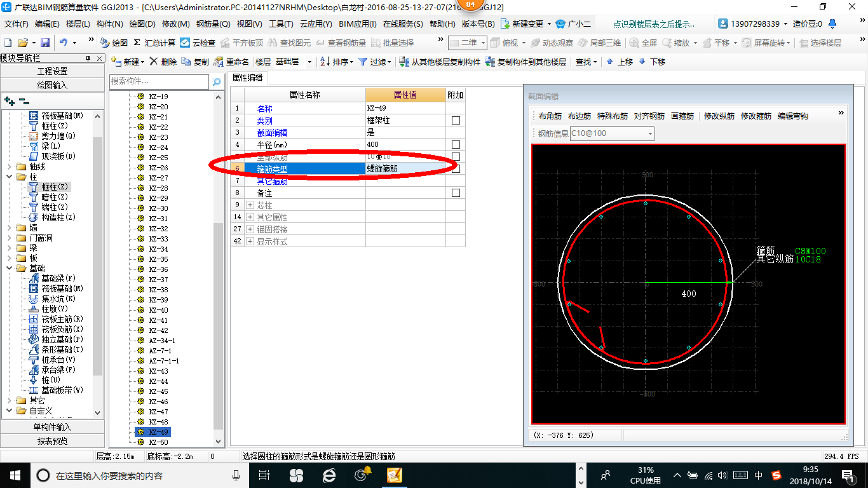
Task: Click the 螺旋箍筋 property value cell
Action: point(405,169)
